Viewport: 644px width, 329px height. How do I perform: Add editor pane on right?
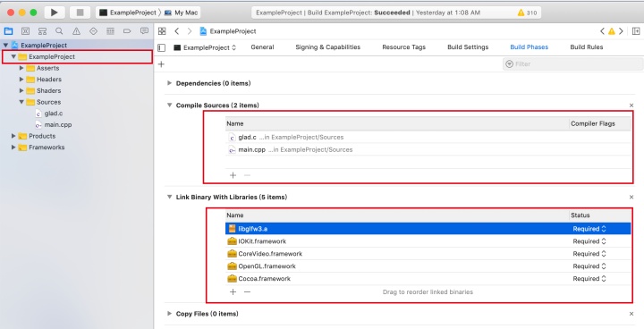[636, 31]
